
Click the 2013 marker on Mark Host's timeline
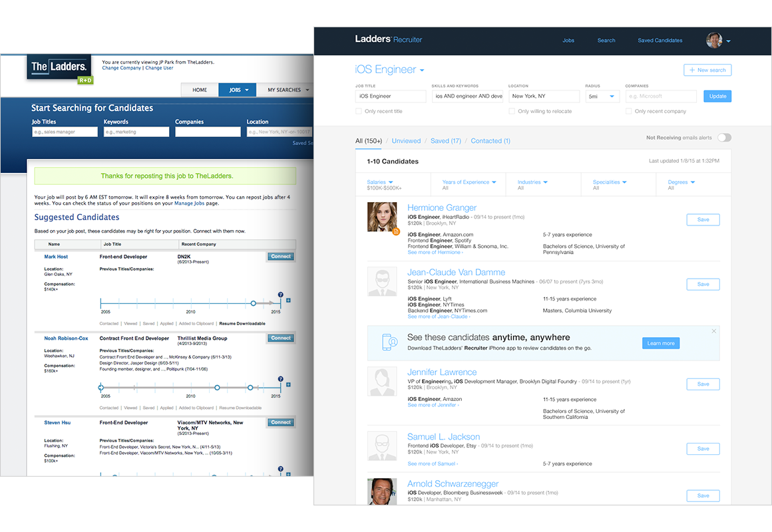click(x=253, y=303)
